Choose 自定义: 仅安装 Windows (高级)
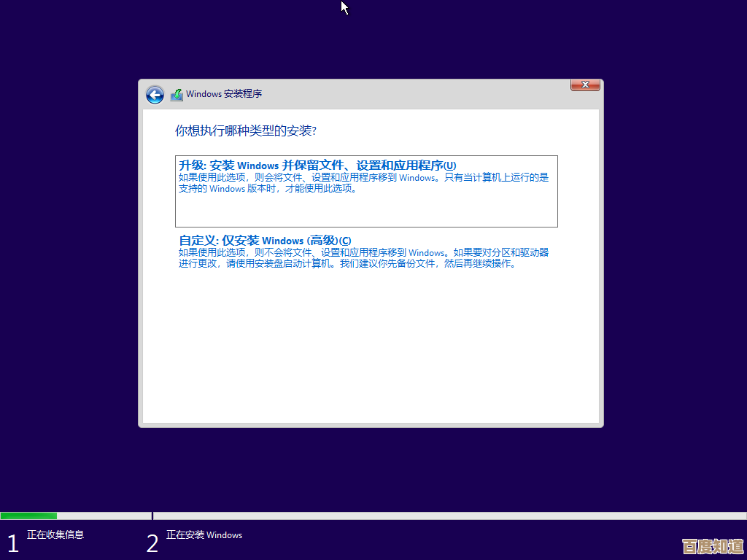Image resolution: width=747 pixels, height=560 pixels. pos(265,241)
